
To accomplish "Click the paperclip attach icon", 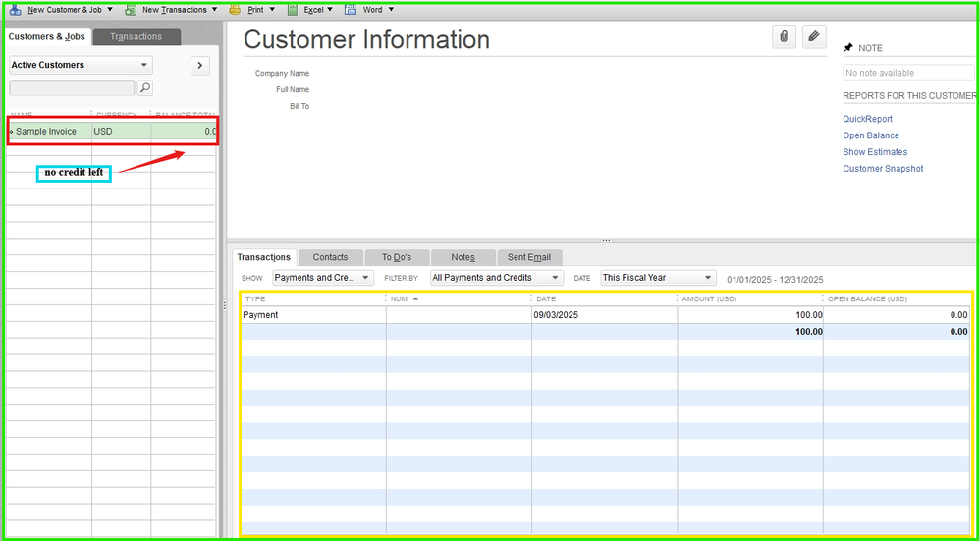I will (784, 37).
